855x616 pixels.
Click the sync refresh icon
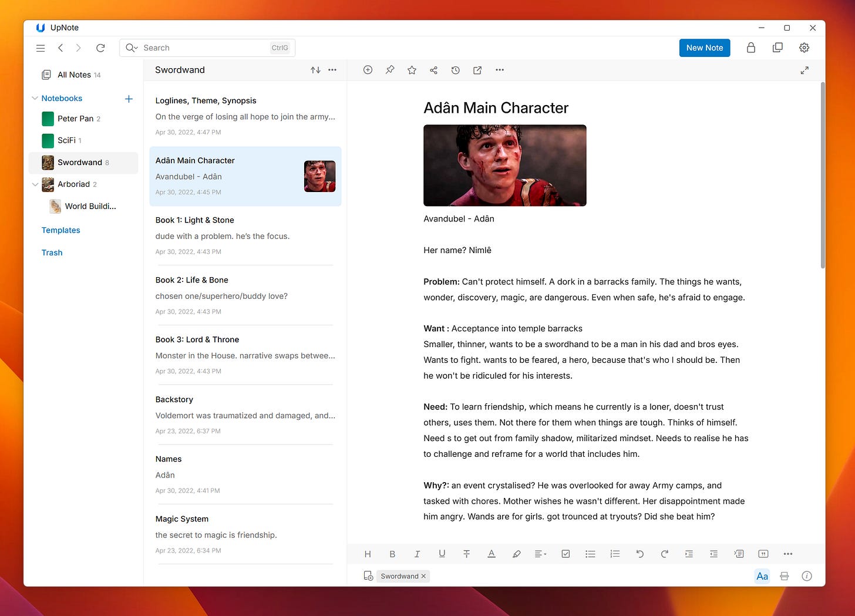100,48
